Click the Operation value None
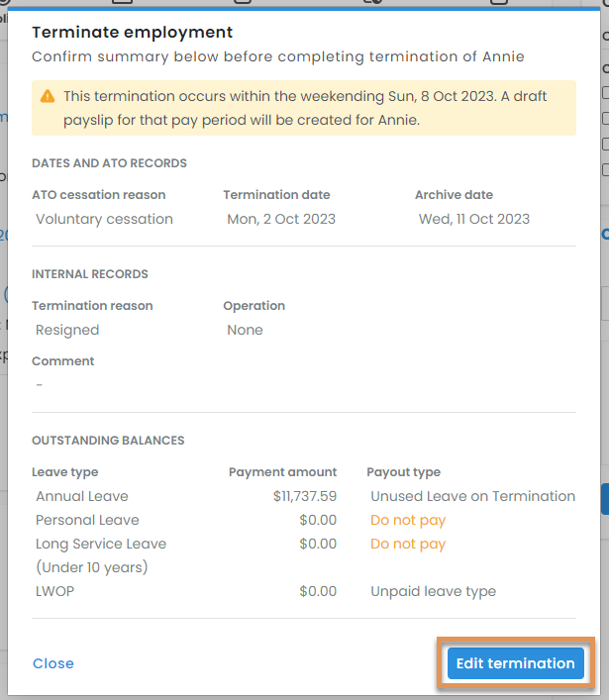609x700 pixels. tap(245, 330)
